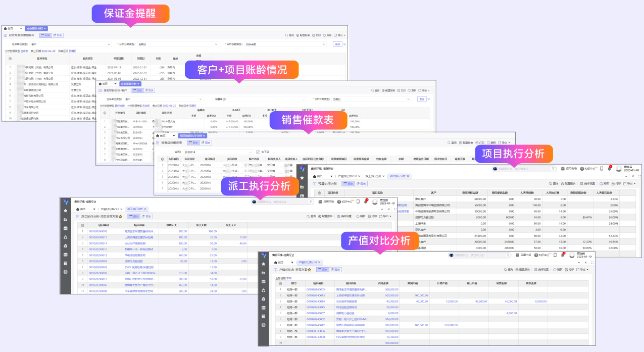This screenshot has height=352, width=644.
Task: Click the 合同 input field showing 2020014
Action: coord(217,152)
